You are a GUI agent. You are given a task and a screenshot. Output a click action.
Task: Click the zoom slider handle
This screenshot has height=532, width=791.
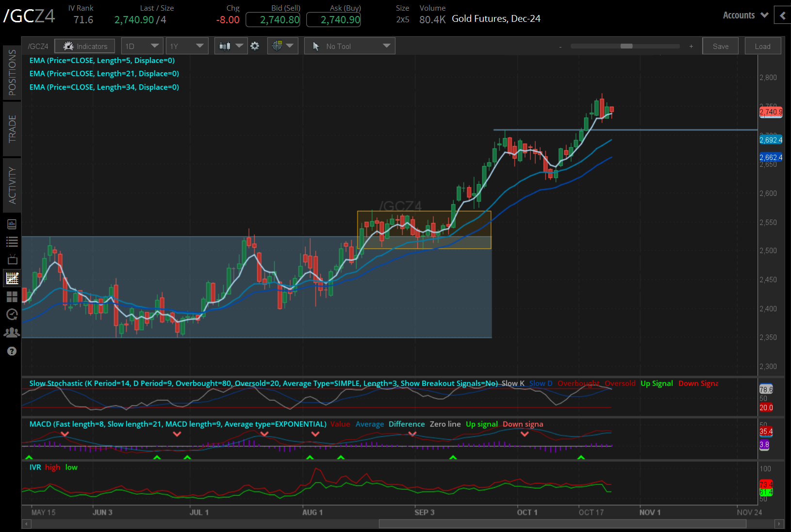tap(626, 46)
